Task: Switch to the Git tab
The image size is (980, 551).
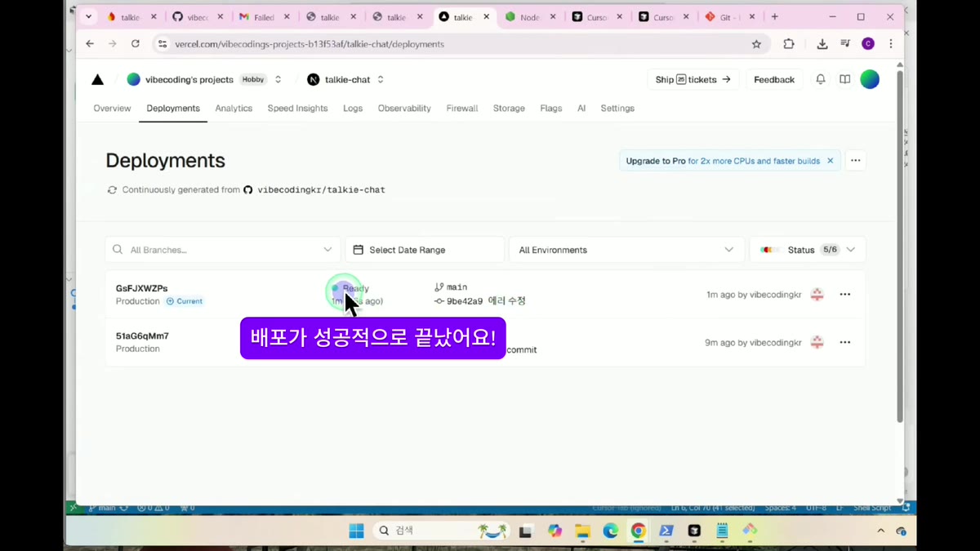Action: 729,16
